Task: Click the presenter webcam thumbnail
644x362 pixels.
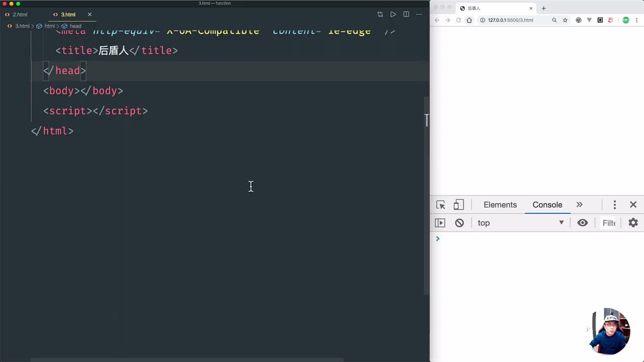Action: [x=608, y=332]
